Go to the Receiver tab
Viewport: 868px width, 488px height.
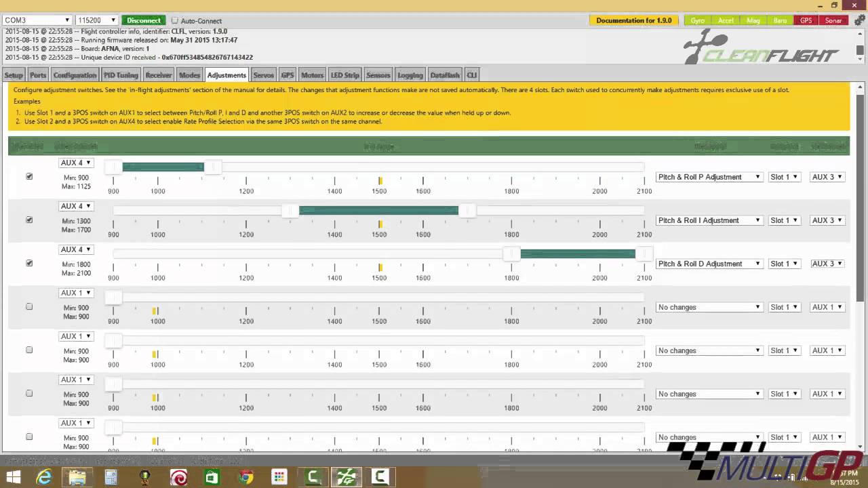(159, 75)
